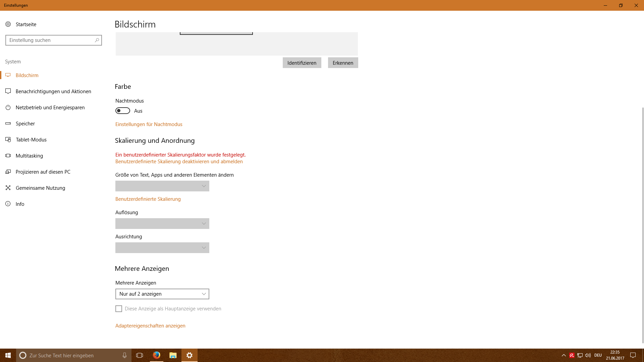Viewport: 644px width, 362px height.
Task: Open Einstellungen für Nachtmodus link
Action: pos(149,124)
